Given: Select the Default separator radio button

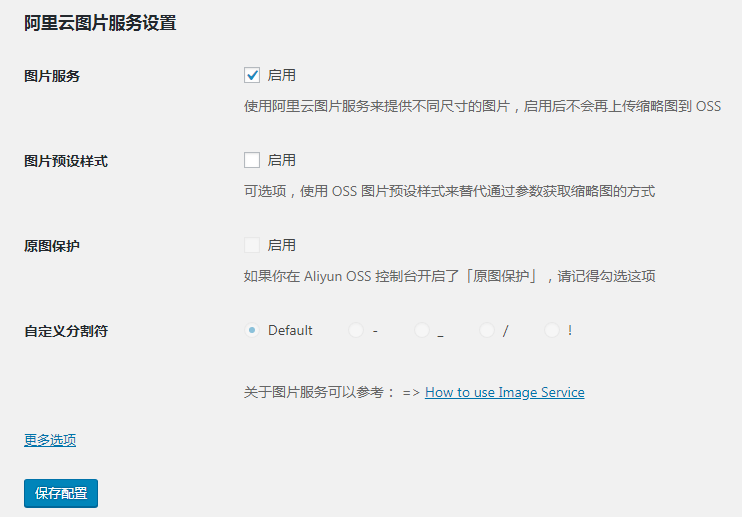Looking at the screenshot, I should (252, 330).
